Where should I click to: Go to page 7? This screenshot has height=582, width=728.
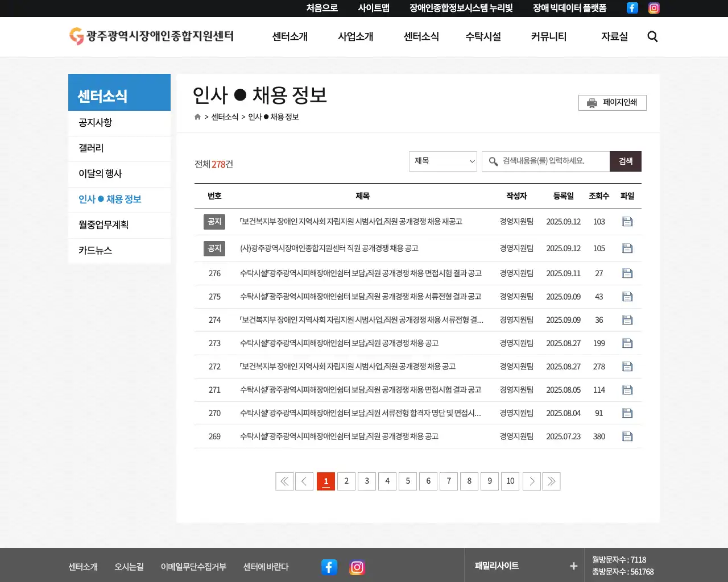449,481
